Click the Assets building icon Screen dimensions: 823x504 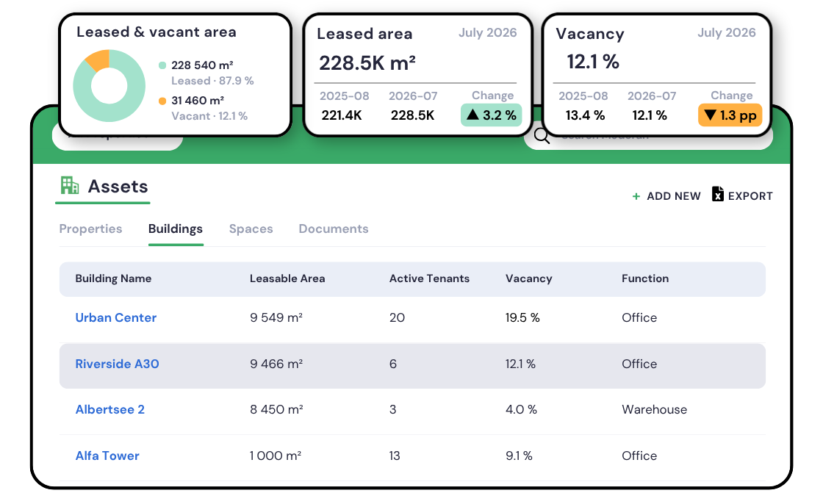point(69,185)
